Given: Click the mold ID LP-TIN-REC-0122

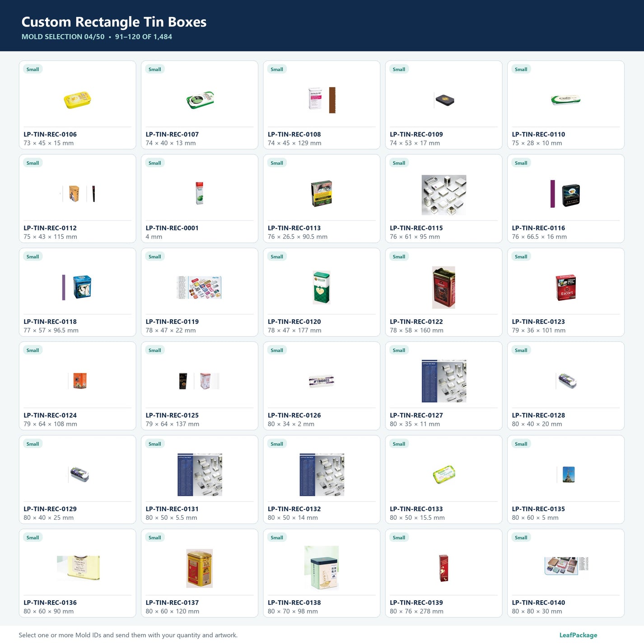Looking at the screenshot, I should [416, 322].
